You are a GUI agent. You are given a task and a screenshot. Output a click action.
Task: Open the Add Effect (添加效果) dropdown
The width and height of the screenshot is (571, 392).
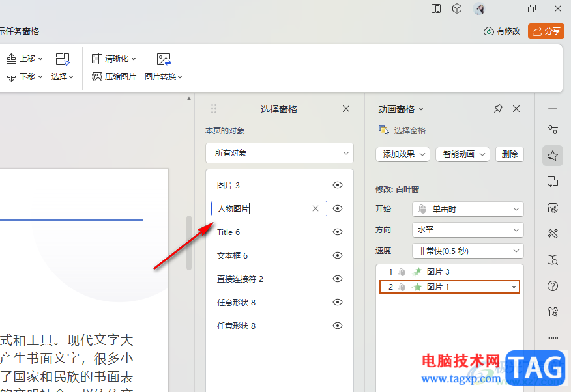tap(403, 154)
